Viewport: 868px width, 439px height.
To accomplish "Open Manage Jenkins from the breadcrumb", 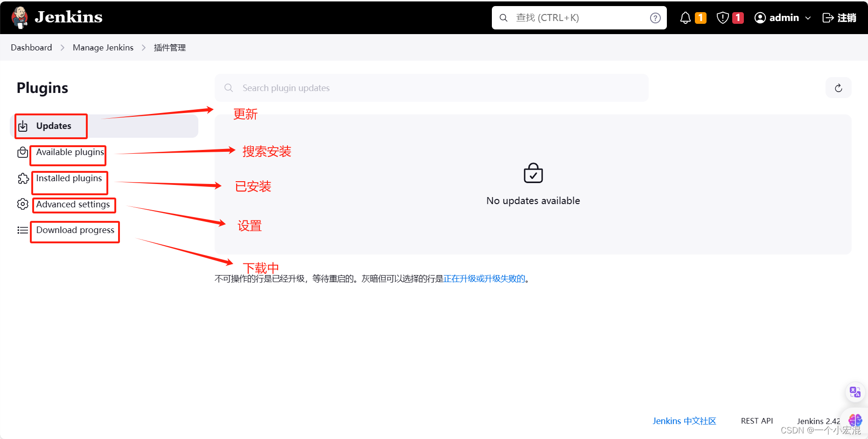I will 103,47.
